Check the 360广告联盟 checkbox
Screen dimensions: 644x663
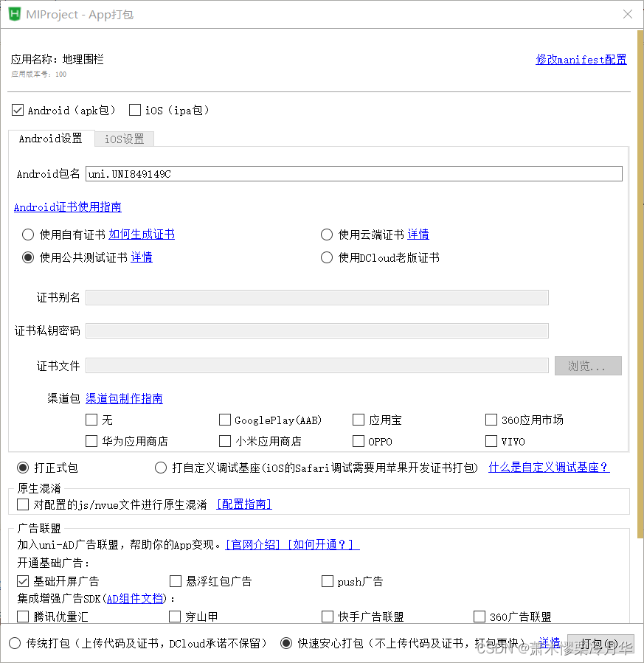point(479,617)
